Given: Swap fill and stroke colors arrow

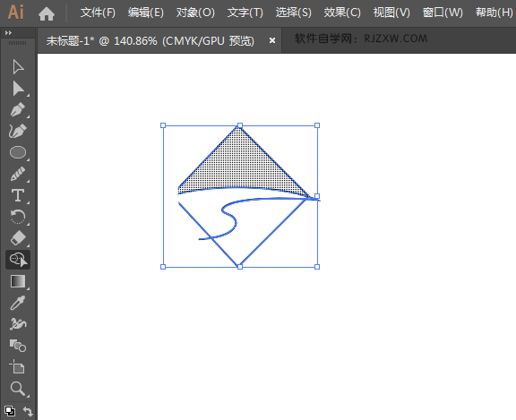Looking at the screenshot, I should pyautogui.click(x=28, y=411).
